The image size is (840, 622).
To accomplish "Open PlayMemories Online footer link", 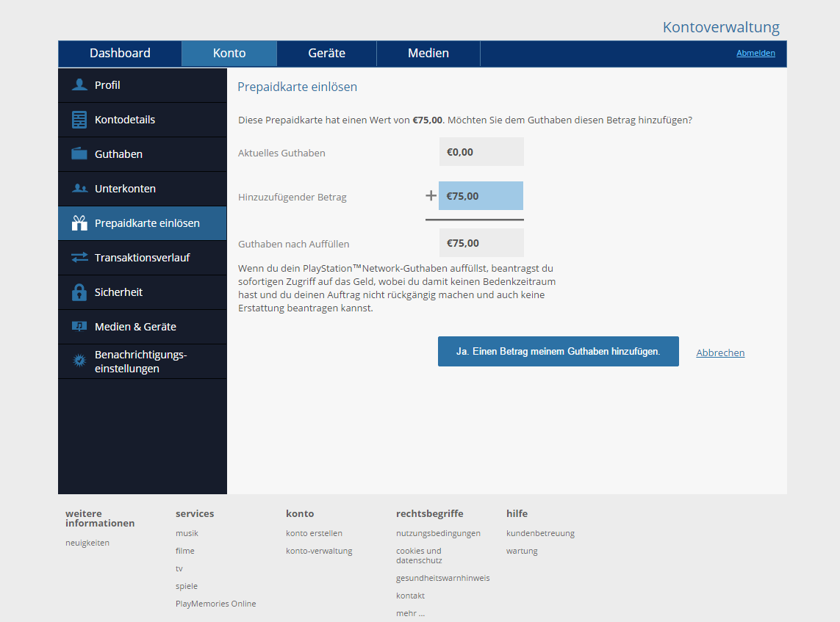I will [216, 604].
